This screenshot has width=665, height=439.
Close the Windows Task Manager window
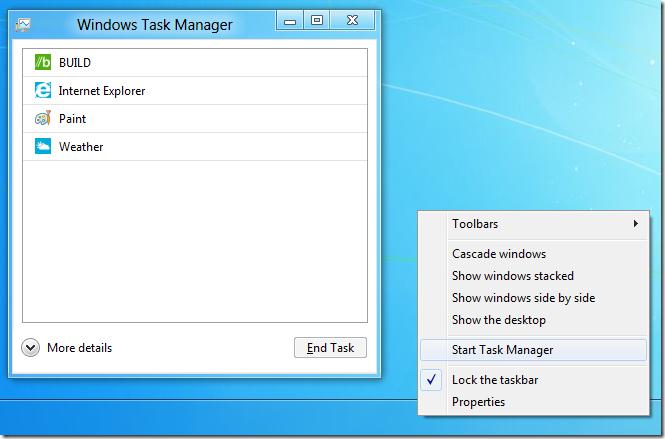tap(352, 21)
